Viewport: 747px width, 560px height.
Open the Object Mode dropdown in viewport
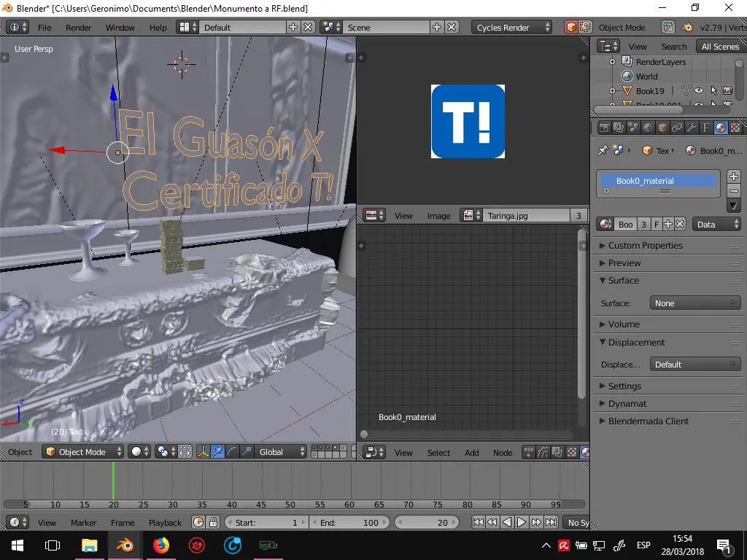coord(83,451)
